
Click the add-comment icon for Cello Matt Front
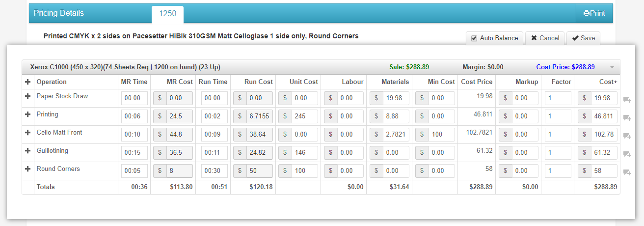(627, 136)
